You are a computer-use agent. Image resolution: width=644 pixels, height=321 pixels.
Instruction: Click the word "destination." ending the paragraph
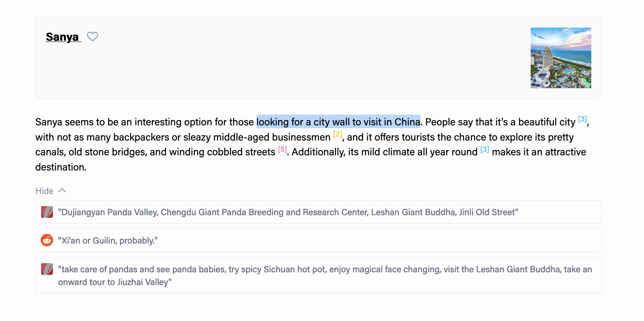[x=61, y=167]
